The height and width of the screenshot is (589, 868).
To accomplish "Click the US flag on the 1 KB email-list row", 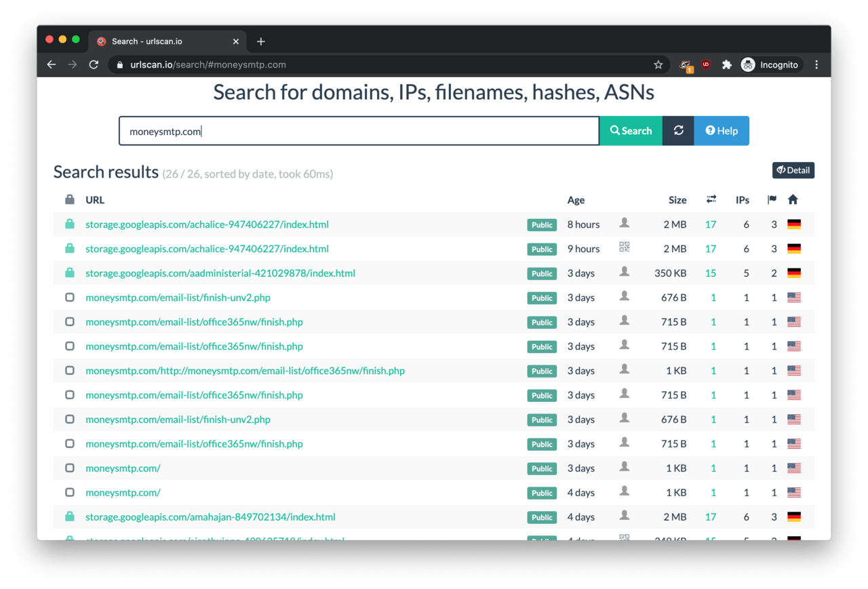I will 793,371.
